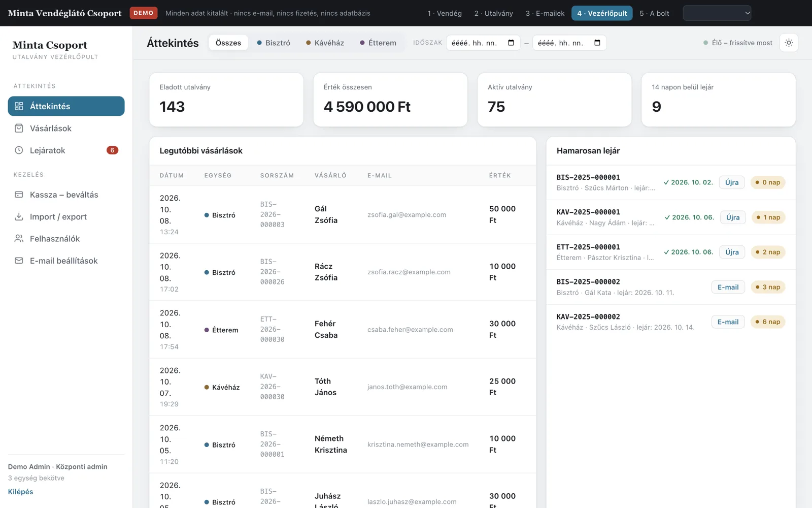
Task: Open step 3 · E-mailek tab
Action: (545, 13)
